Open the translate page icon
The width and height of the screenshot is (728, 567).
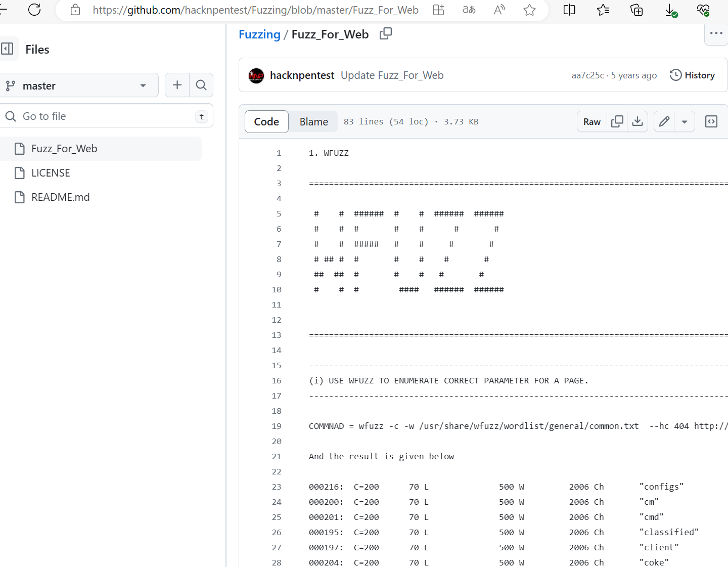[x=469, y=10]
